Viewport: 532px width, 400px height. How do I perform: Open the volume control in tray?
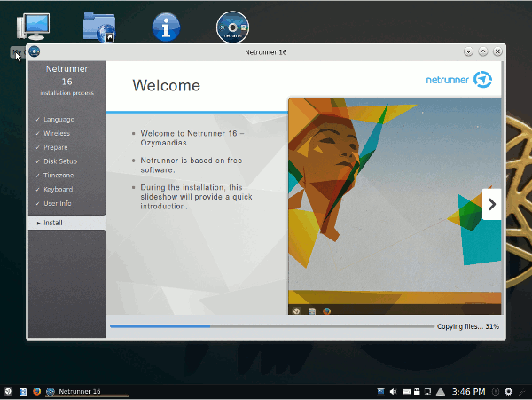coord(393,391)
